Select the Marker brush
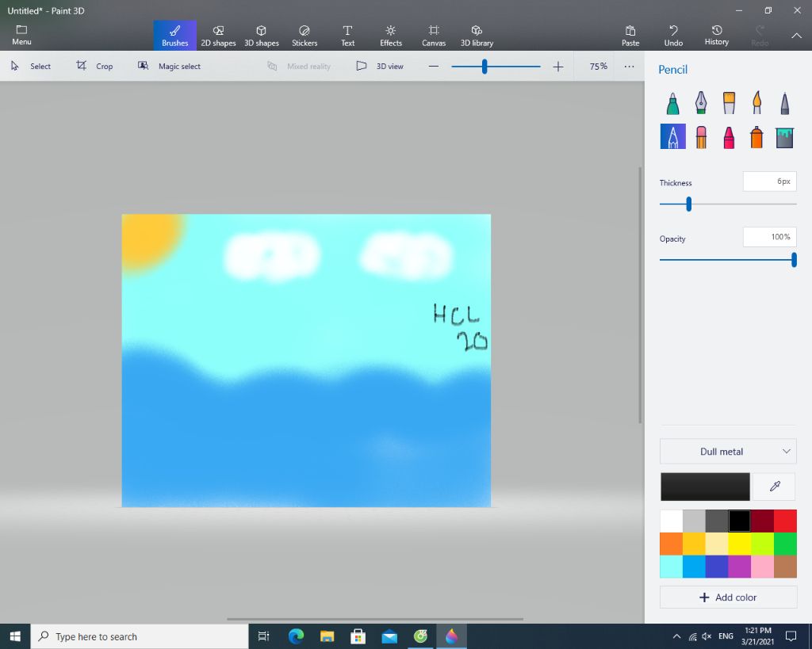The width and height of the screenshot is (812, 649). pos(672,103)
